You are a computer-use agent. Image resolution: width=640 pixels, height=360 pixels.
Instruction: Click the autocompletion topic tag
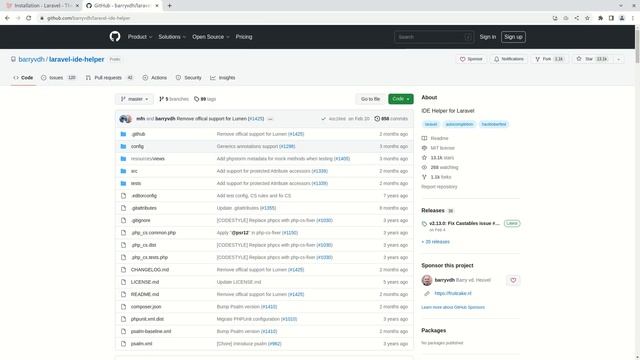click(x=460, y=124)
